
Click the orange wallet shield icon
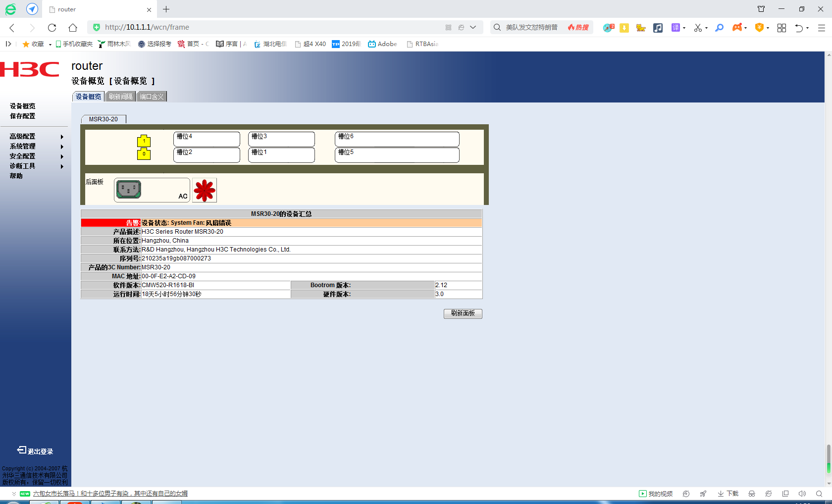tap(759, 28)
